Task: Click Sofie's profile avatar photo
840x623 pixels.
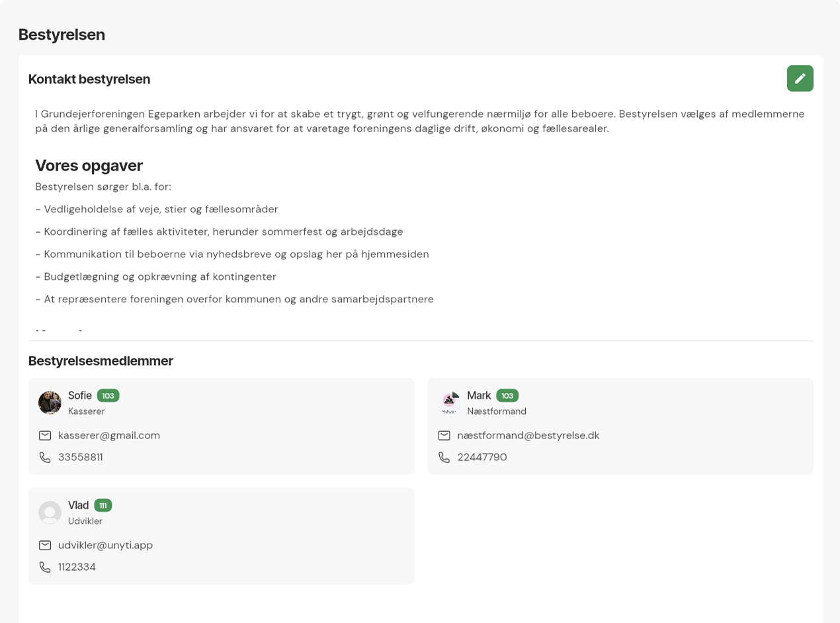Action: [50, 402]
